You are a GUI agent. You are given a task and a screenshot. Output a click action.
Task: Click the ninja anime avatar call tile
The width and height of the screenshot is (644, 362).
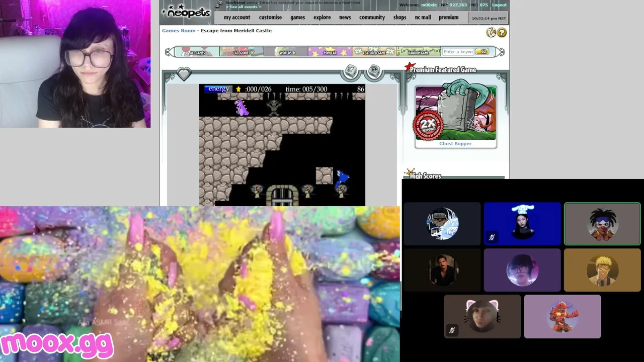(x=442, y=224)
